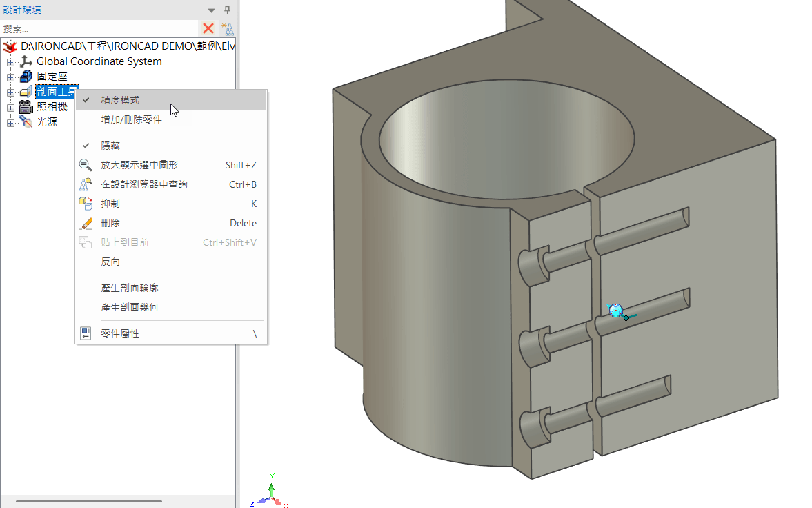This screenshot has height=508, width=812.
Task: Open the search filter icon beside the search box
Action: pos(227,28)
